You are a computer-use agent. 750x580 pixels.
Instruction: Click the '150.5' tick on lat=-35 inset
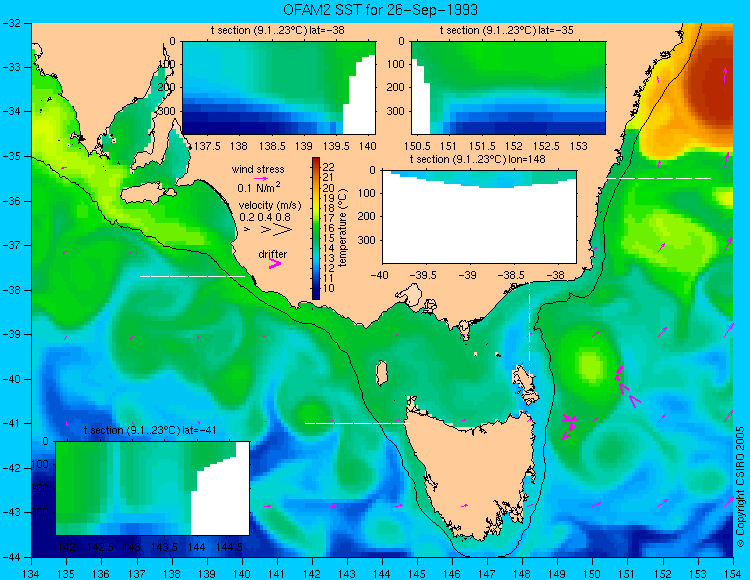coord(416,146)
